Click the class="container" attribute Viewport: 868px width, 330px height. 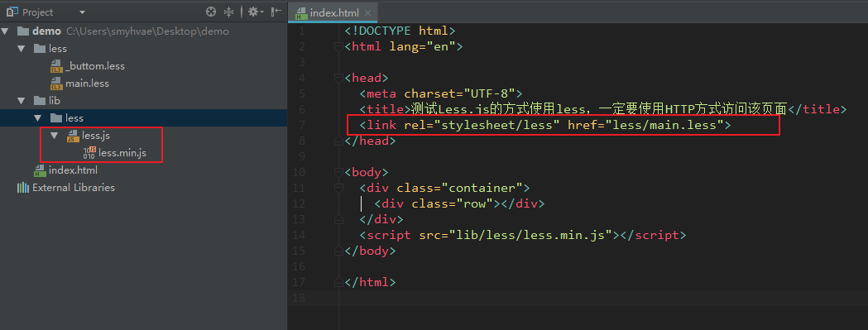[x=459, y=188]
